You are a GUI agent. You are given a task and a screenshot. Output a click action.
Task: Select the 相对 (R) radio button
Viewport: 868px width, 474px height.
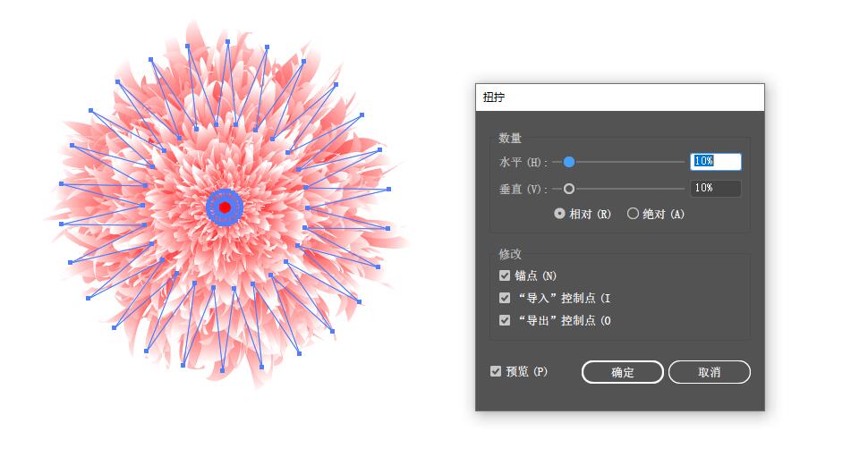pos(559,214)
